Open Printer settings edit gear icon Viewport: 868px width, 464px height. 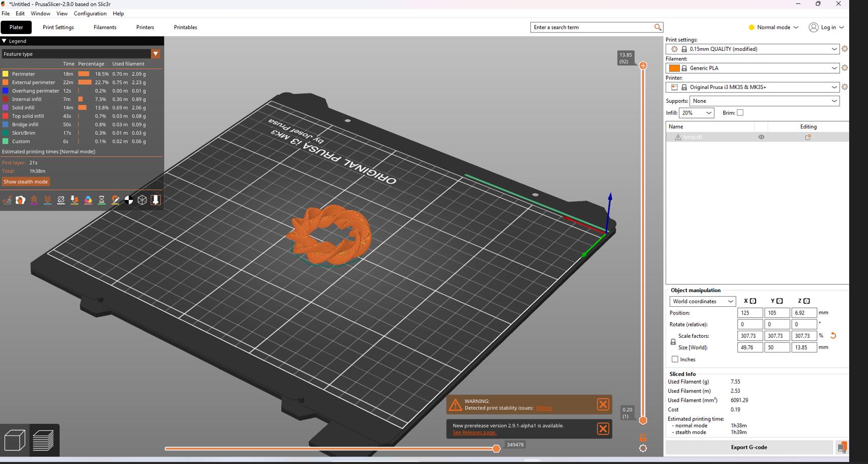click(845, 87)
